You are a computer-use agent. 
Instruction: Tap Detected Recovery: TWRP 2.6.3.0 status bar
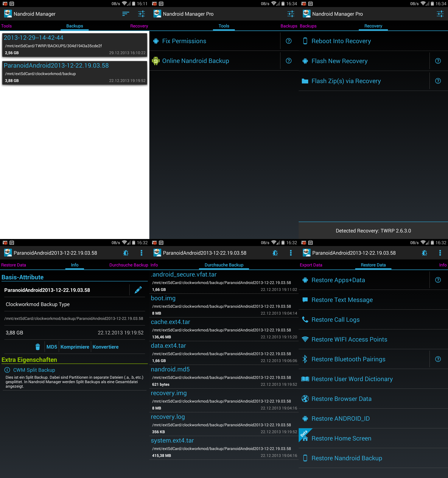(x=373, y=231)
